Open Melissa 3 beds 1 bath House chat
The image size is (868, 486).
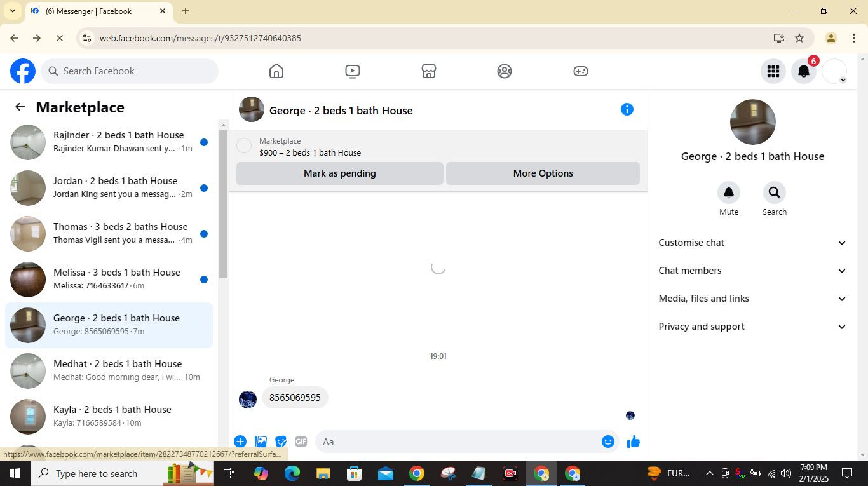109,280
